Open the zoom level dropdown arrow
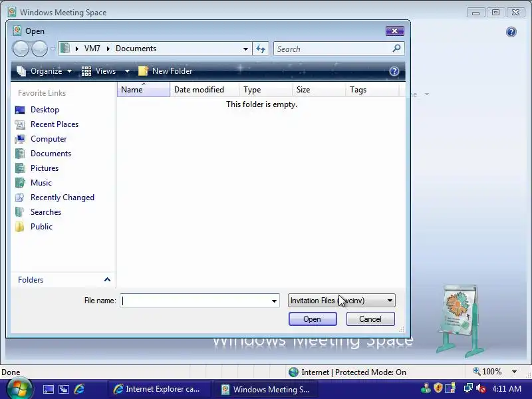Image resolution: width=532 pixels, height=399 pixels. click(514, 372)
